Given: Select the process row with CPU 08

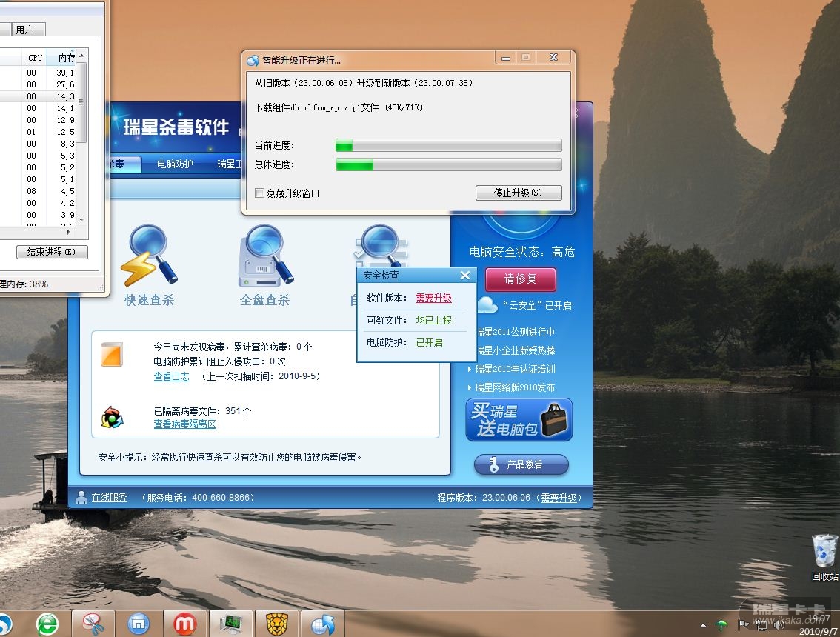Looking at the screenshot, I should pyautogui.click(x=39, y=191).
